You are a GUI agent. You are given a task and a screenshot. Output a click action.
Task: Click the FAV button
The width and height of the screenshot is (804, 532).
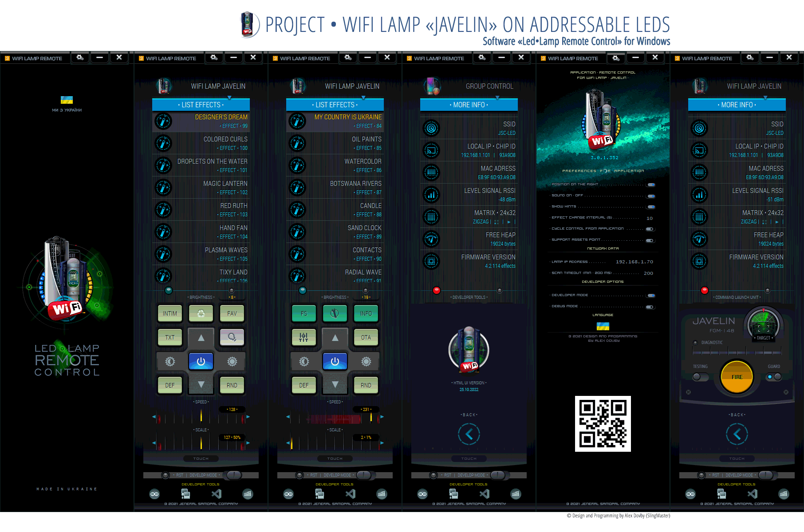pyautogui.click(x=232, y=313)
